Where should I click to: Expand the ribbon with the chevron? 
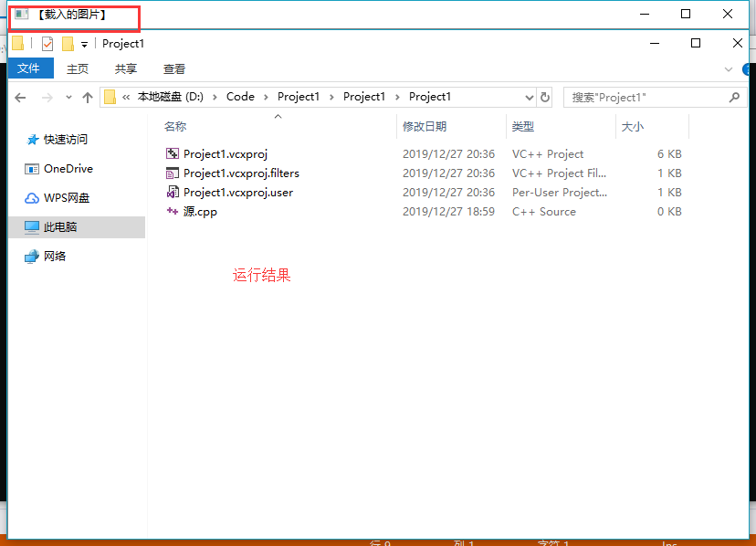tap(729, 69)
